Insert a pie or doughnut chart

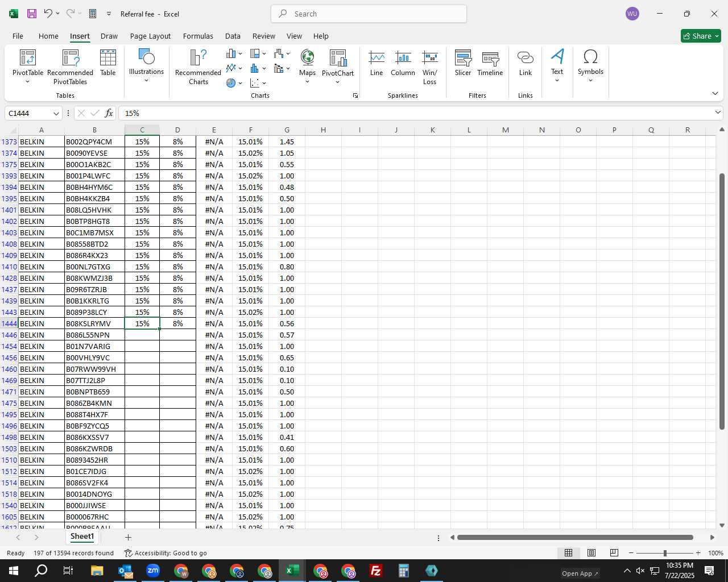pos(231,83)
